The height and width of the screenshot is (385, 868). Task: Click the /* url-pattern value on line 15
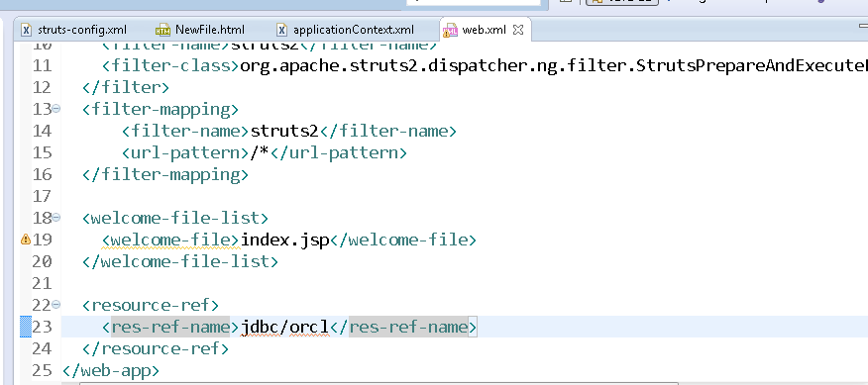click(x=260, y=152)
